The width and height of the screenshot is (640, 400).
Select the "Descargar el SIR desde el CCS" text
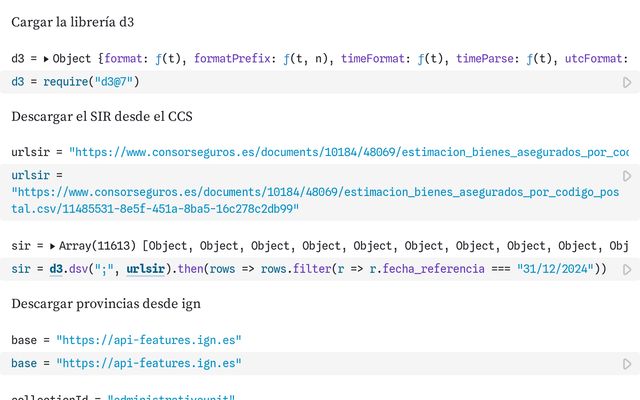click(x=102, y=116)
